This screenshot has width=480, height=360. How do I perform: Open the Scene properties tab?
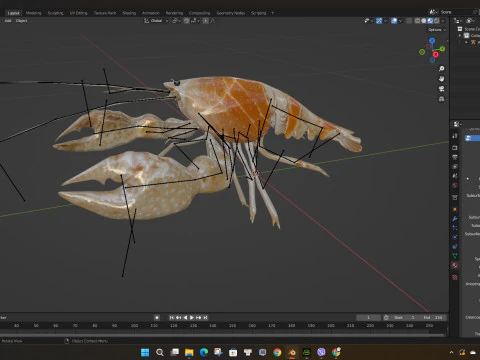(x=455, y=176)
